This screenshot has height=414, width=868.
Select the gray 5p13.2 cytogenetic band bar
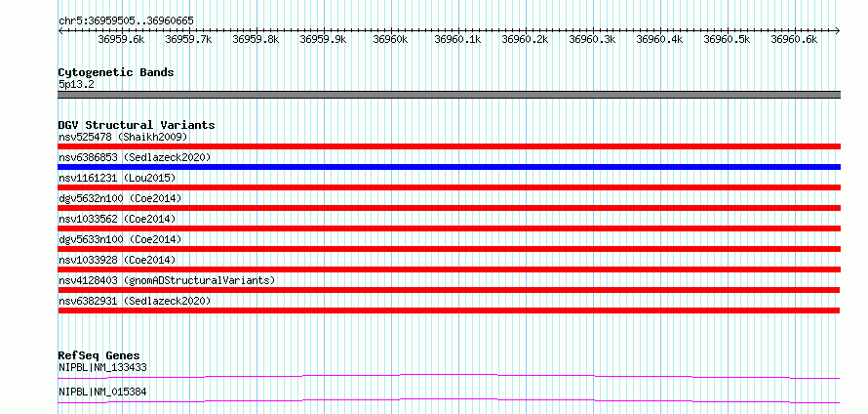tap(450, 95)
